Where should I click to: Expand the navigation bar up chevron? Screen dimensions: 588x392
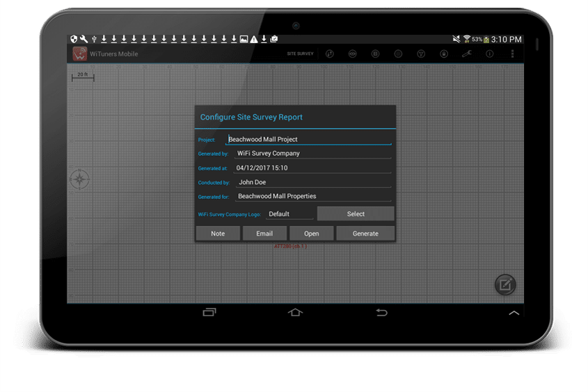514,313
